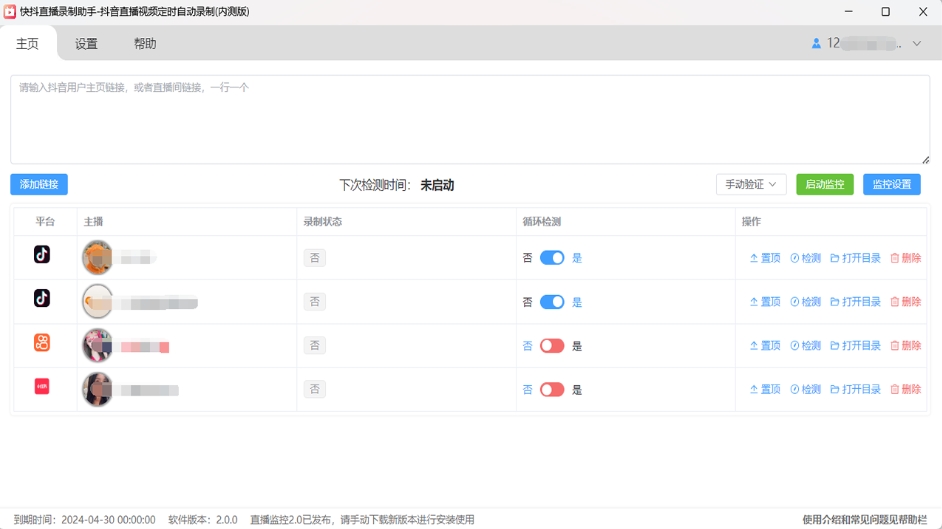Run 检测 for the Kuaishou row
The width and height of the screenshot is (942, 529).
pos(805,345)
